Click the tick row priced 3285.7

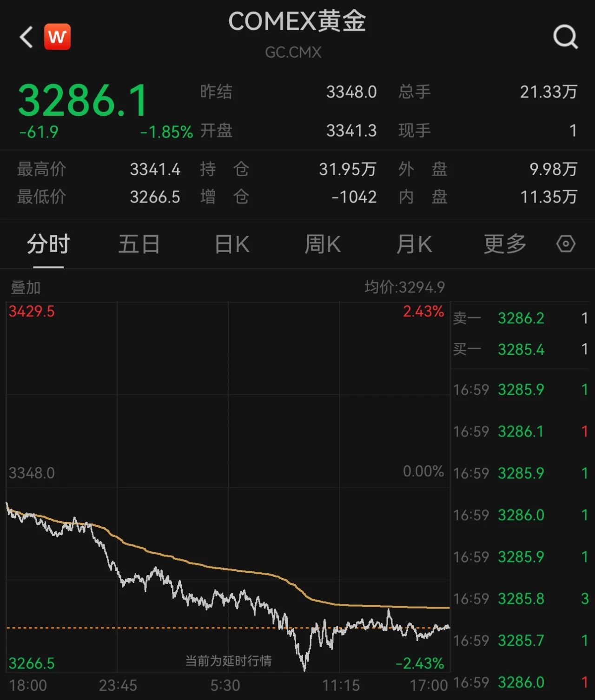point(521,641)
